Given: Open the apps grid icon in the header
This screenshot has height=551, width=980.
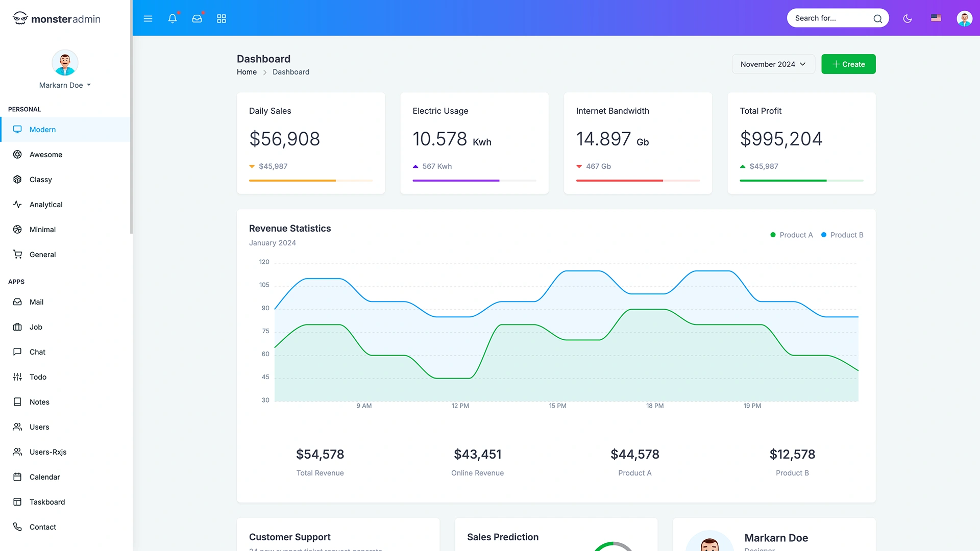Looking at the screenshot, I should (x=221, y=18).
